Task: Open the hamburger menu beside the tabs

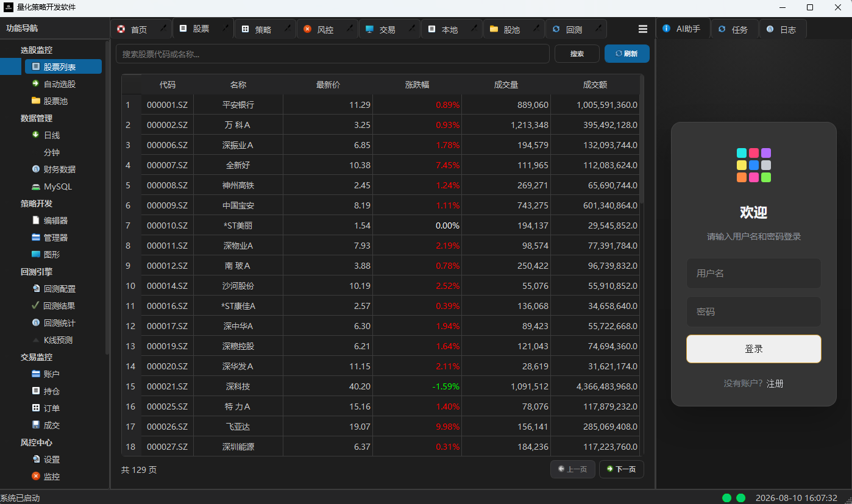Action: (x=643, y=29)
